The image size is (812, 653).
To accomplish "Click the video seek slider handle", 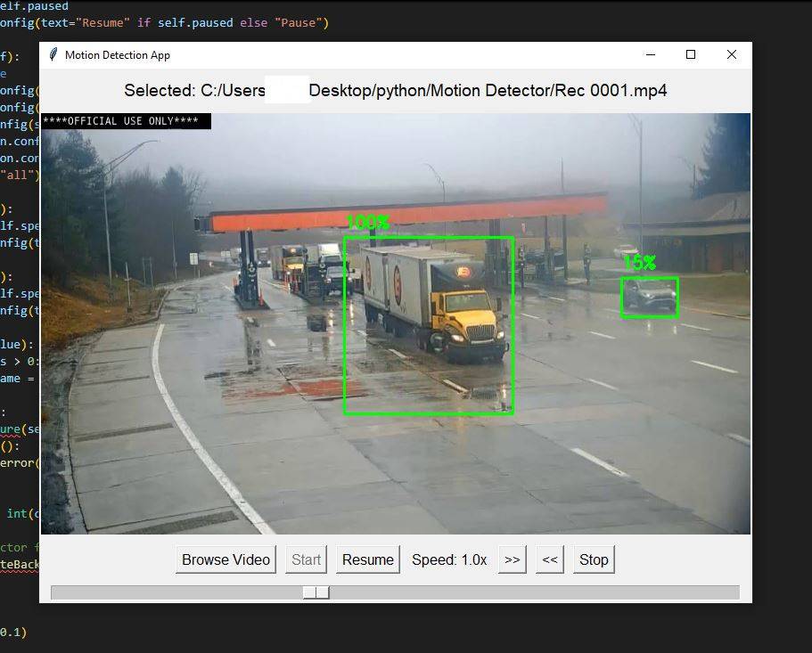I will [316, 592].
